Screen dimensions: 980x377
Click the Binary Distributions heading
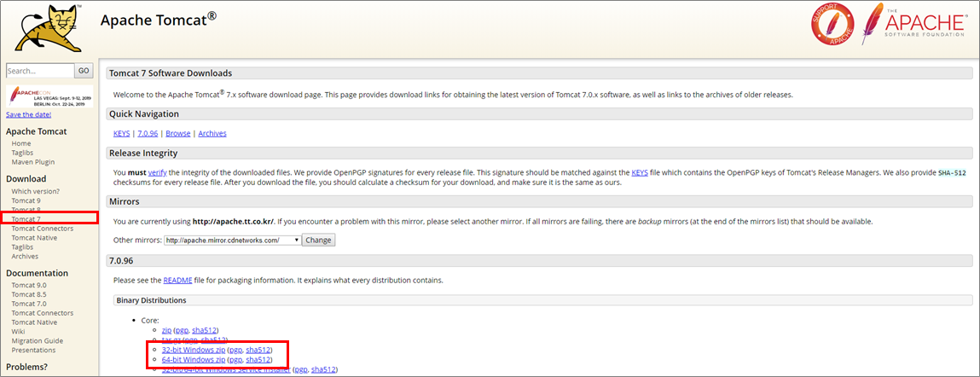pyautogui.click(x=151, y=301)
